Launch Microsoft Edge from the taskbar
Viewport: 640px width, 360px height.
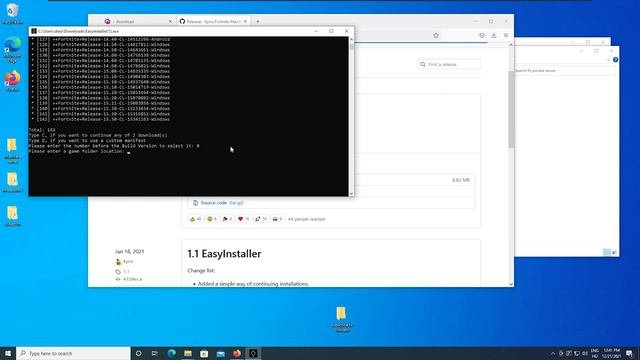pyautogui.click(x=171, y=353)
